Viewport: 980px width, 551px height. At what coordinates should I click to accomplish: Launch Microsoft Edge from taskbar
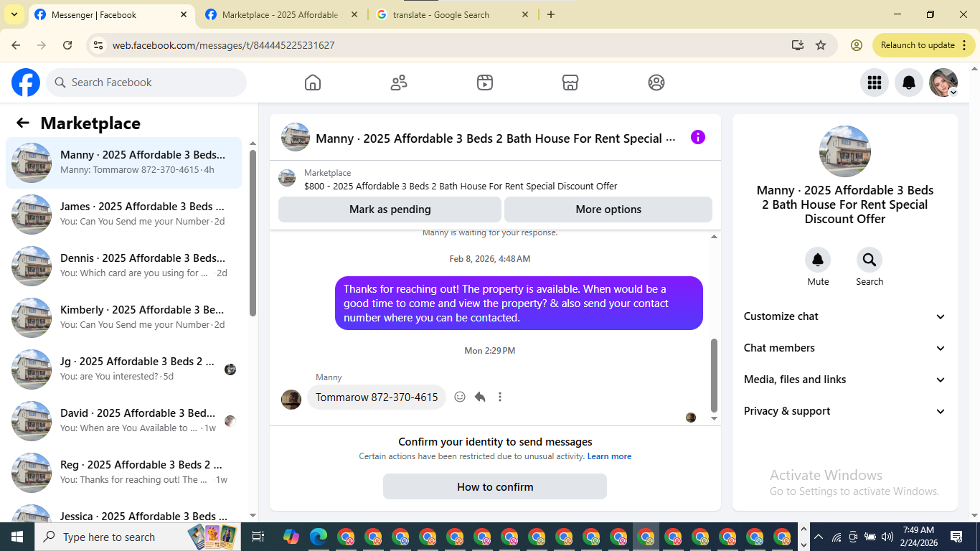point(319,537)
